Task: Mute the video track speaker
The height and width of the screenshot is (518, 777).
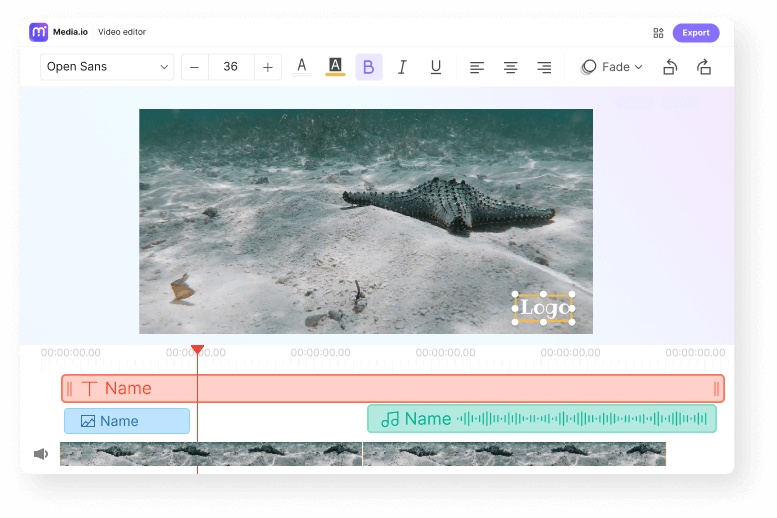Action: pos(41,454)
